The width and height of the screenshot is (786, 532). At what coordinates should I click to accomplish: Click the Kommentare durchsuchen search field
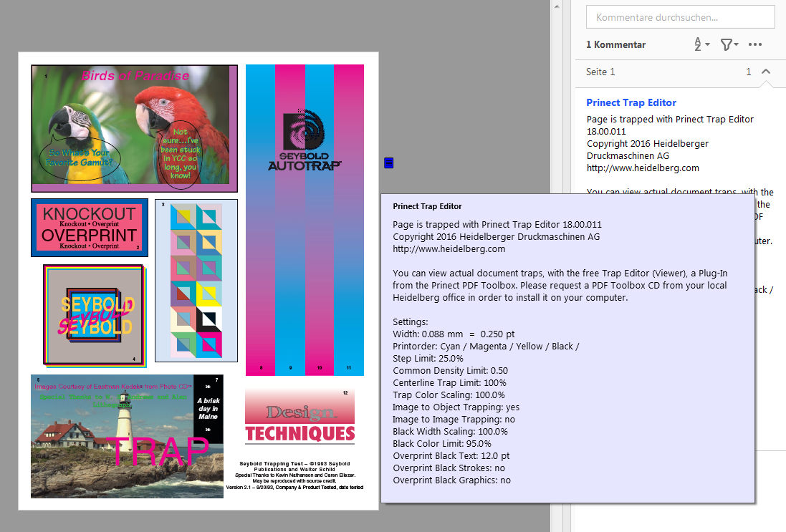(680, 17)
